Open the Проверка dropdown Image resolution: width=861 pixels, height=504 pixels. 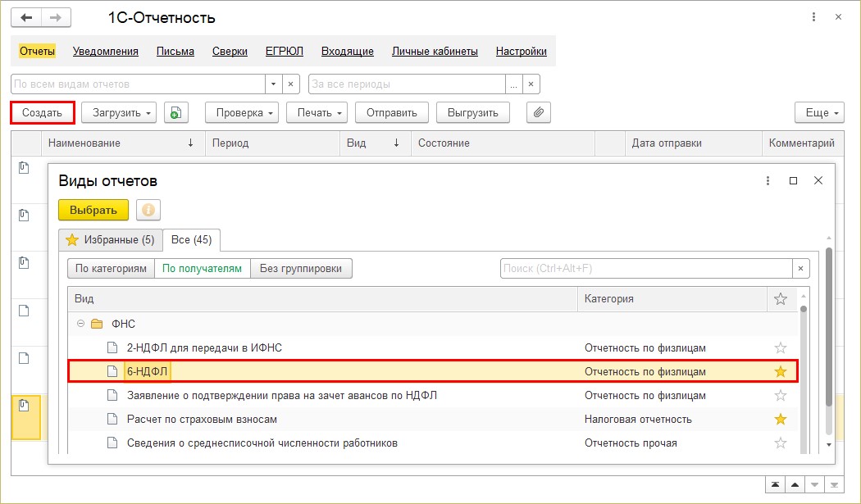242,112
